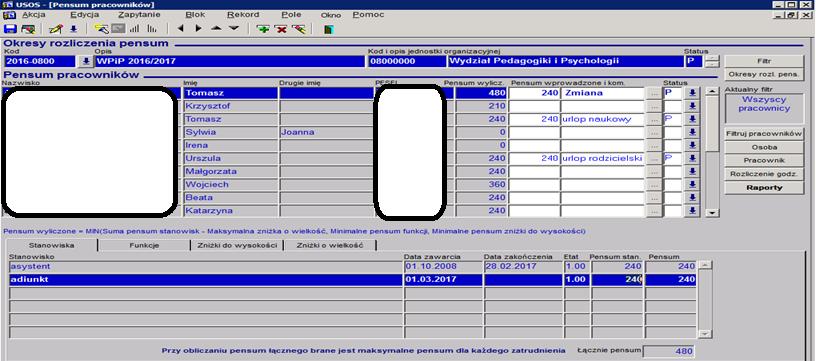Click Stanowiska table scrollbar up arrow
The image size is (816, 361).
pyautogui.click(x=704, y=266)
